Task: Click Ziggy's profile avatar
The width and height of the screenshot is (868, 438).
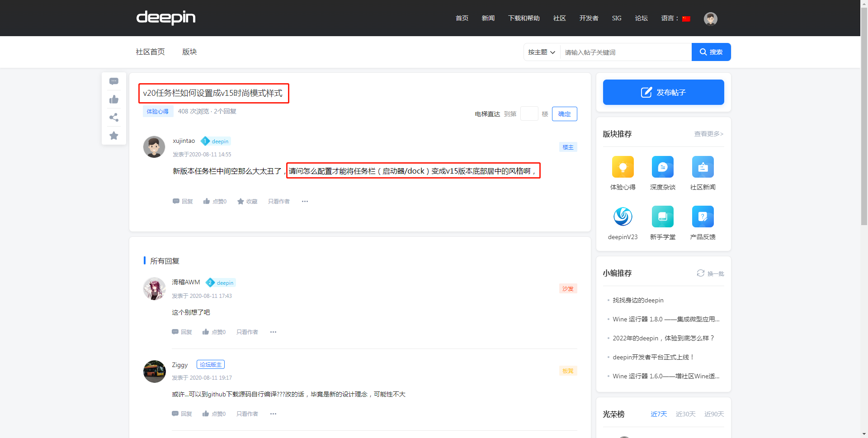Action: [154, 372]
